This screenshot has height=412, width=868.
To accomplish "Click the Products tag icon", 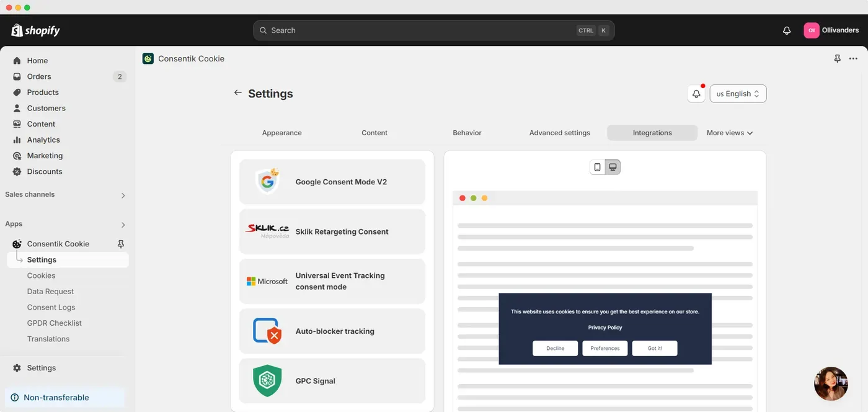I will point(17,92).
